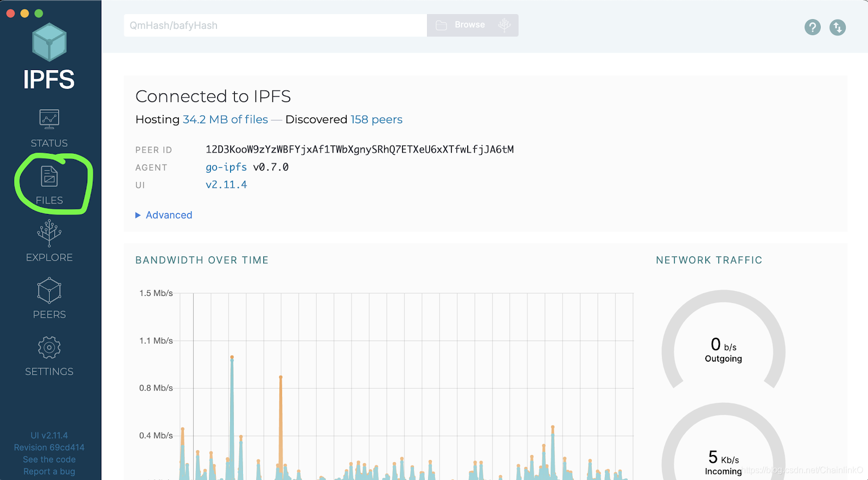Screen dimensions: 868x480
Task: Open the Files page icon
Action: [x=49, y=176]
